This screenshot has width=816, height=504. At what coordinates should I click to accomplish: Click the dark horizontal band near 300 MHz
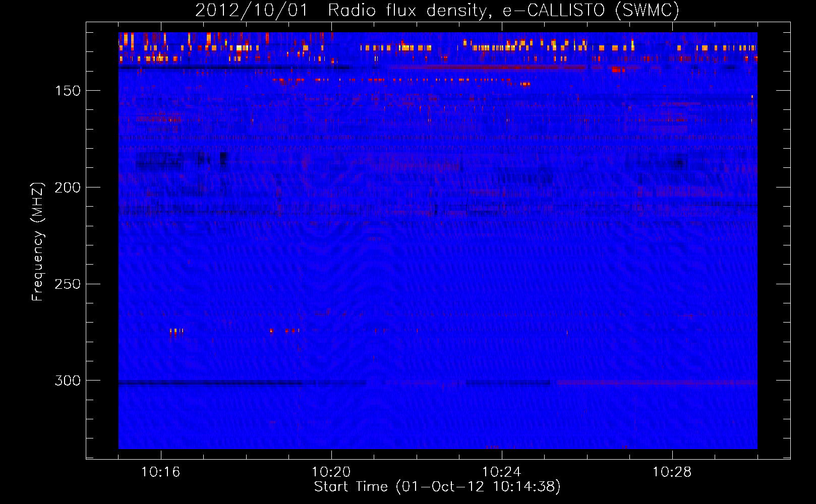tap(242, 383)
